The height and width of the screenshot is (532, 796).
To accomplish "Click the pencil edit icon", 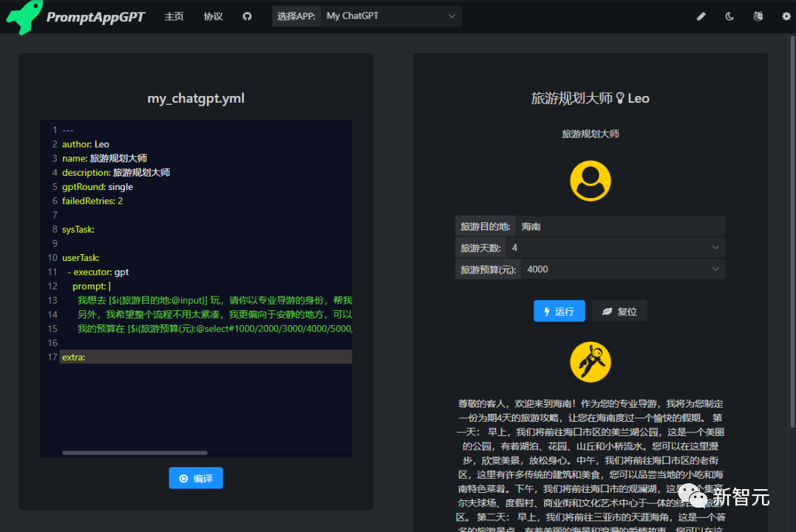I will click(x=701, y=16).
